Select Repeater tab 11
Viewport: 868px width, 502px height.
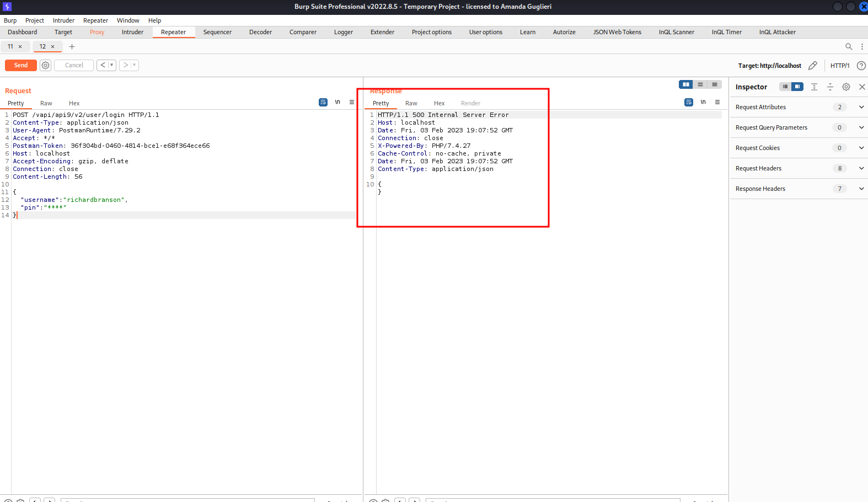tap(10, 46)
